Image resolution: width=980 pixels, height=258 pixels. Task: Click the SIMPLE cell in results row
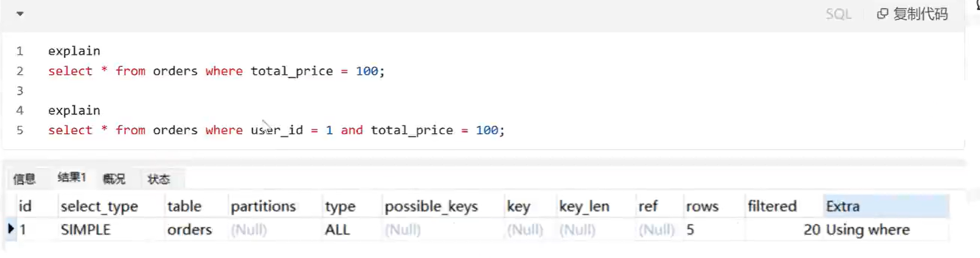click(x=86, y=229)
